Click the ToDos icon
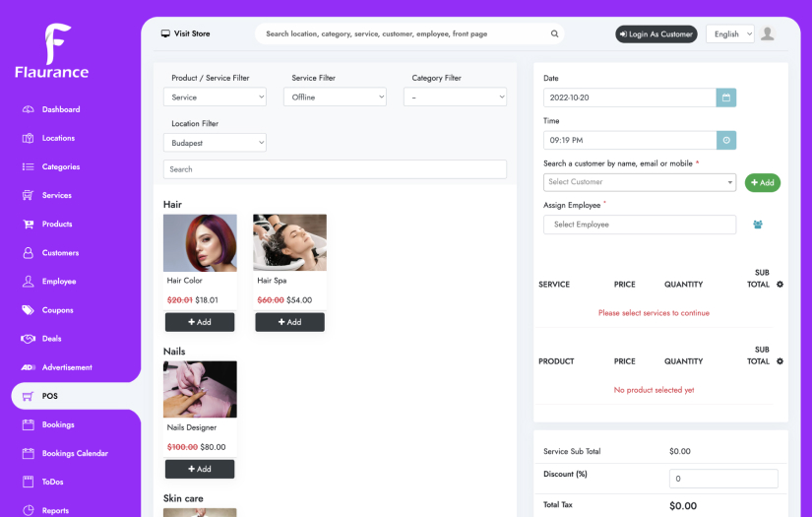This screenshot has width=812, height=517. click(28, 482)
